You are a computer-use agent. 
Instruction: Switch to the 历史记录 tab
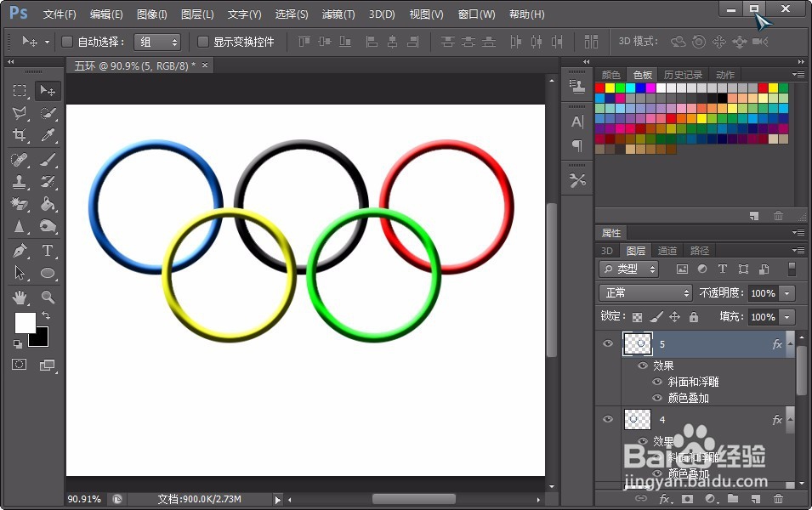tap(683, 75)
